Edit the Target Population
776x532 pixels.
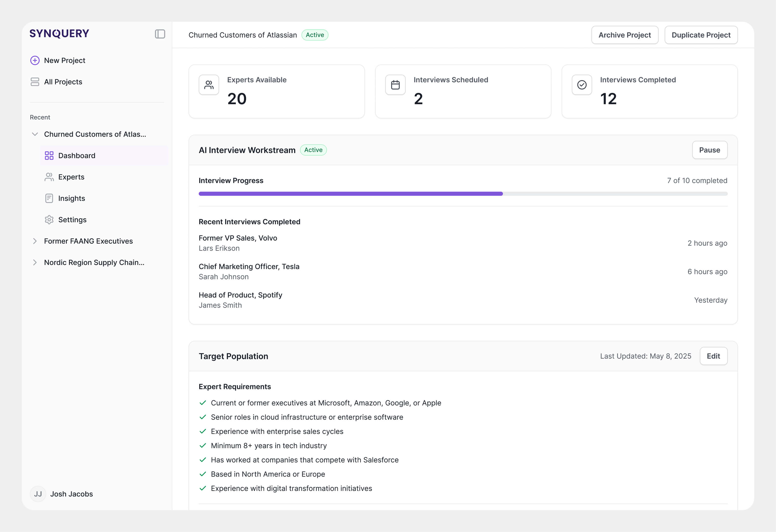click(x=713, y=356)
